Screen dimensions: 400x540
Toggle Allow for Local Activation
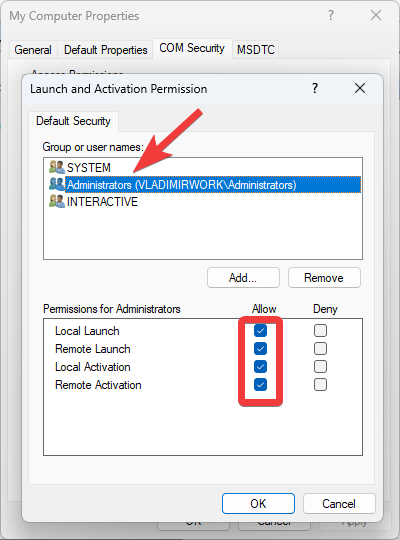(260, 366)
